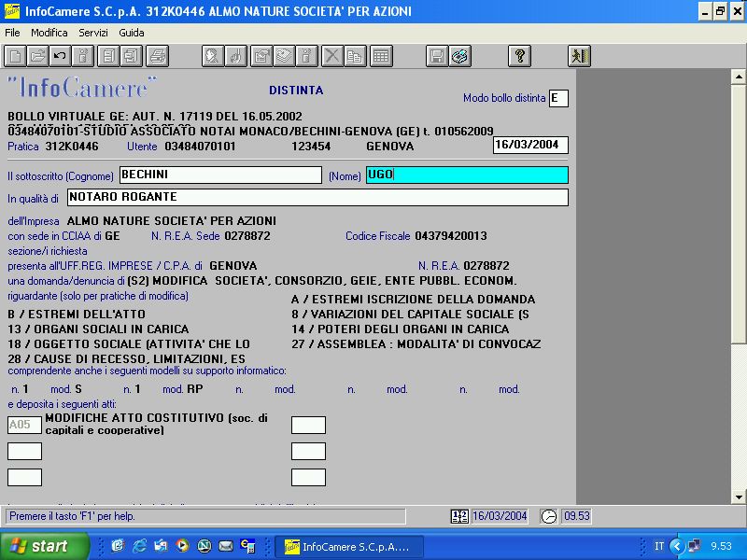This screenshot has height=560, width=747.
Task: Click the X delete toolbar icon
Action: (x=332, y=56)
